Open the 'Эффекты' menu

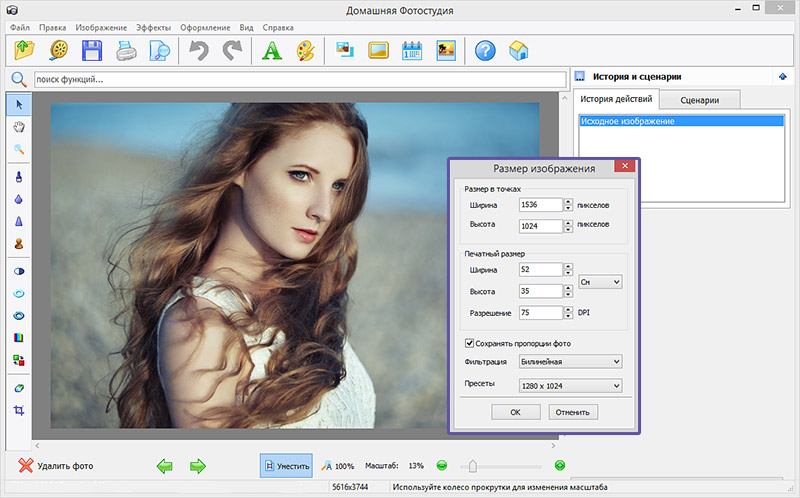click(x=154, y=27)
